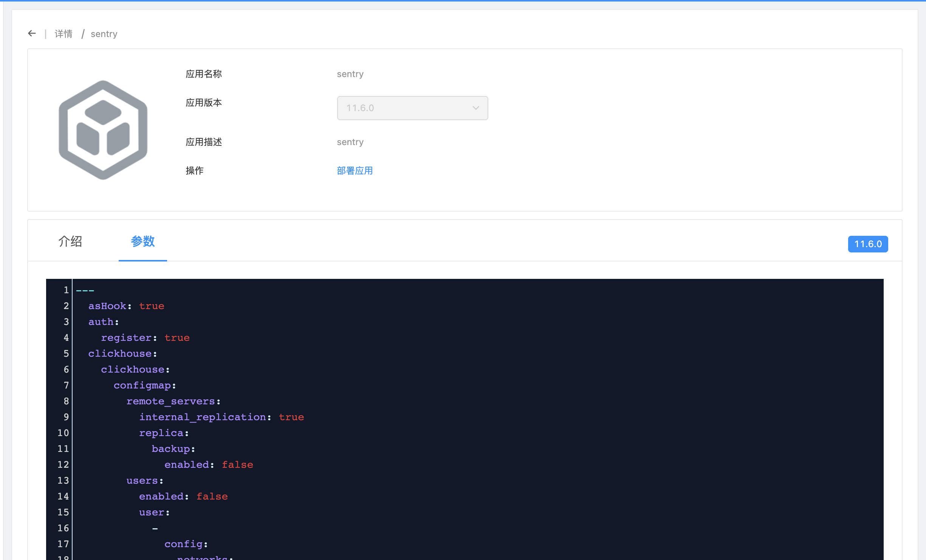
Task: Click 'enabled: false' on line 14
Action: coord(183,497)
